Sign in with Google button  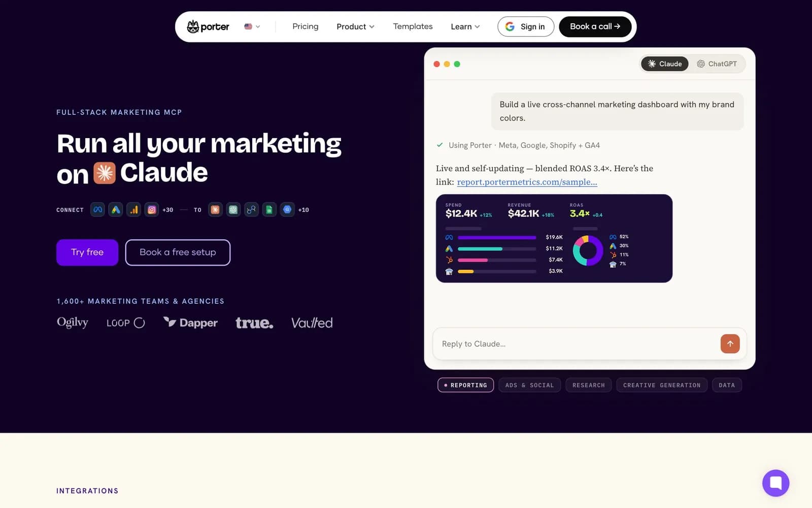click(x=525, y=26)
